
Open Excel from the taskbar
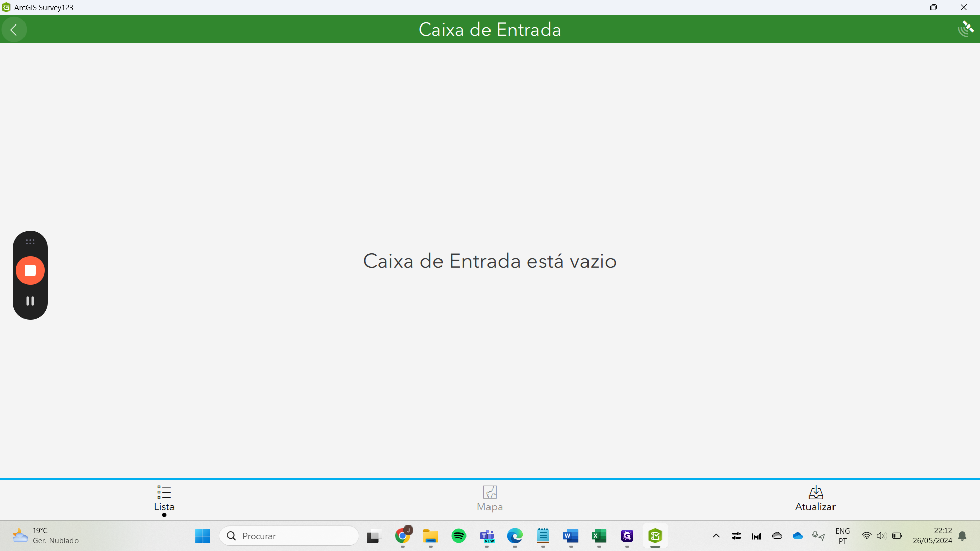599,536
